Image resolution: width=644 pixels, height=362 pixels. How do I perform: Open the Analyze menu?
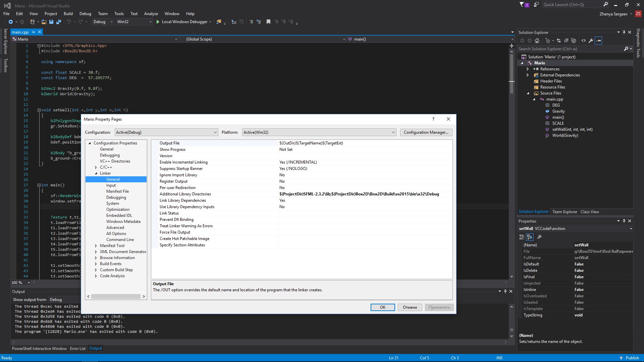[151, 14]
